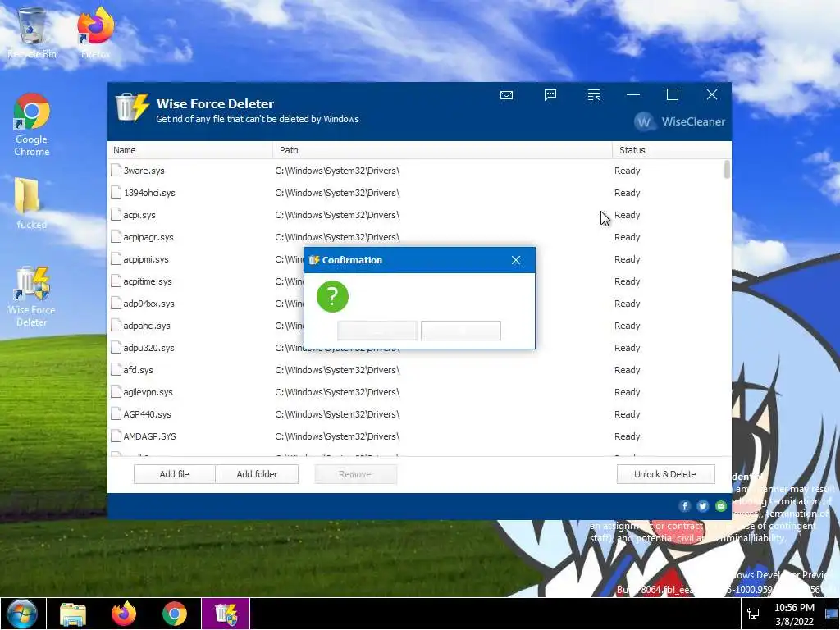Click the Show desktop button on taskbar
The height and width of the screenshot is (630, 840).
click(x=832, y=614)
